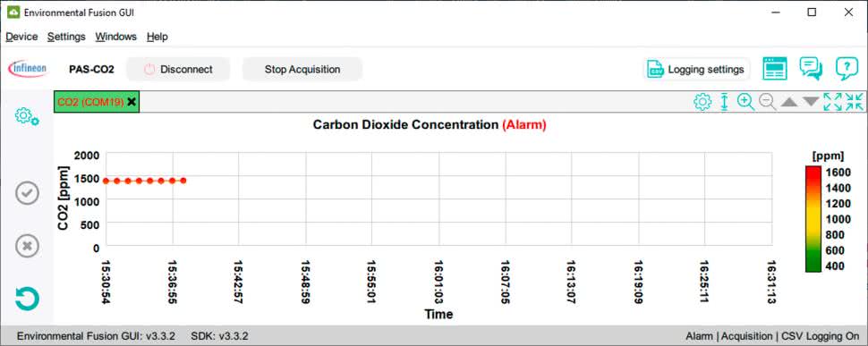Zoom in on the chart
The width and height of the screenshot is (868, 346).
[x=745, y=102]
